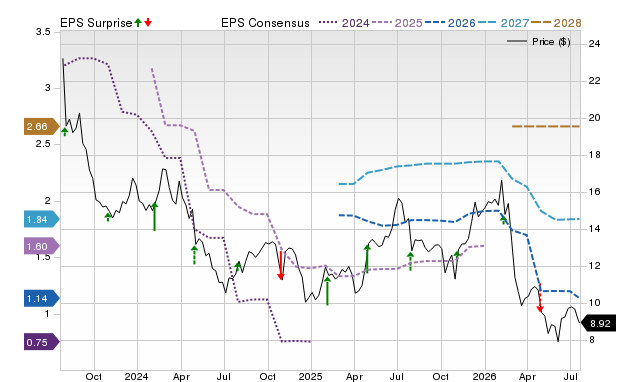Toggle the 2026 consensus legend entry
Image resolution: width=640 pixels, height=382 pixels.
click(450, 23)
